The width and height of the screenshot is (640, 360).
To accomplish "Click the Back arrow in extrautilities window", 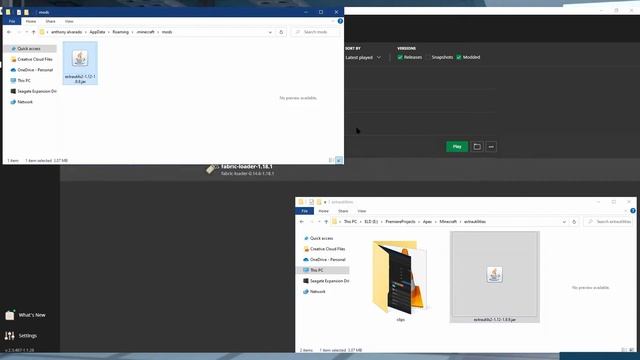I will point(302,222).
